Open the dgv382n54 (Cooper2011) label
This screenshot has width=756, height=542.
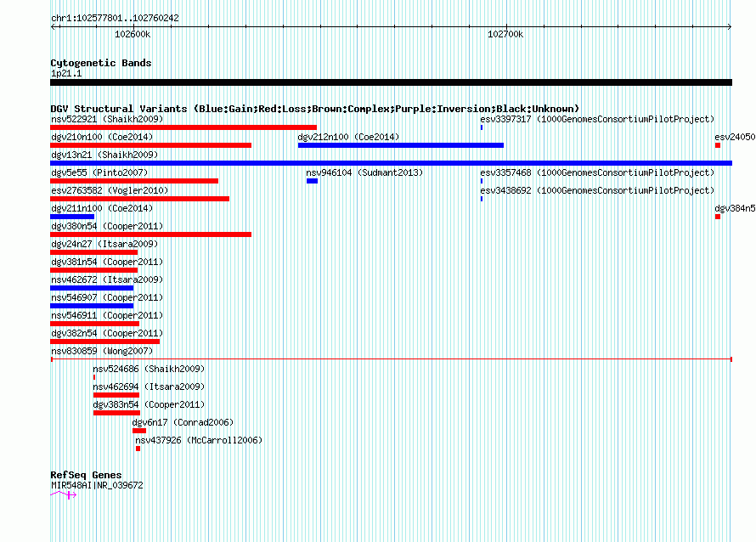(107, 333)
